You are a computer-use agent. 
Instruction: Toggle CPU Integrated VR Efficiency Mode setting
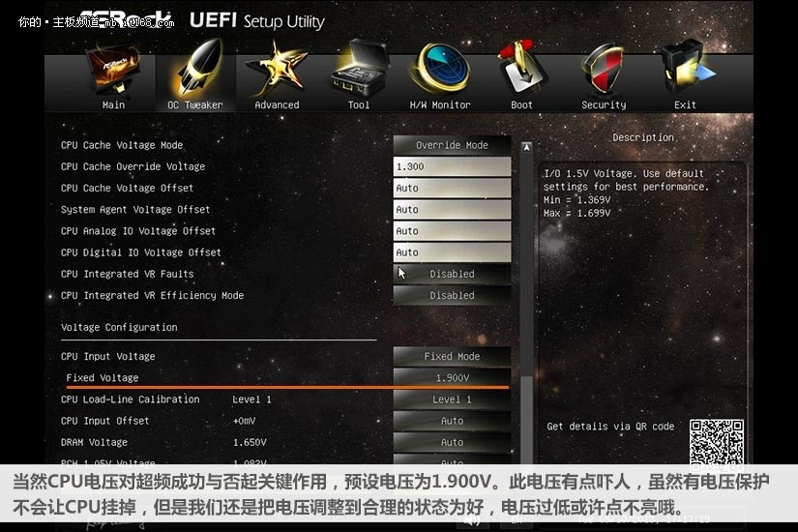coord(452,295)
